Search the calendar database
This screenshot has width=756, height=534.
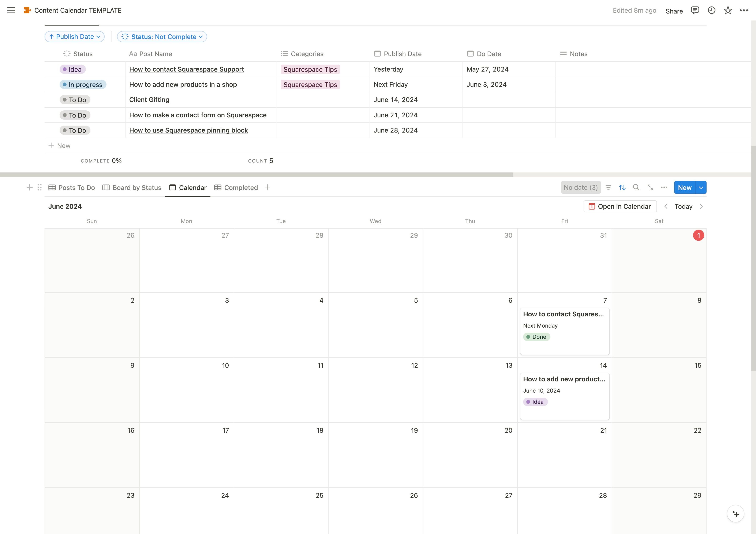click(636, 188)
